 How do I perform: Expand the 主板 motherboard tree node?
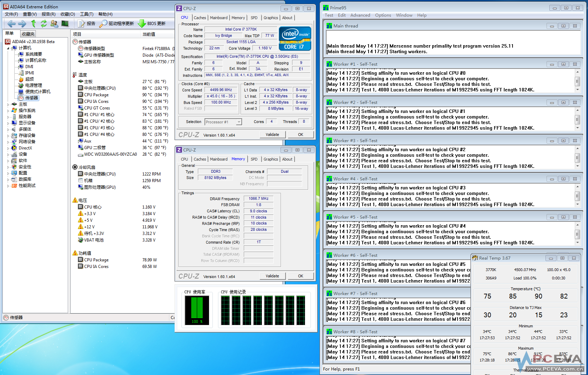pyautogui.click(x=8, y=104)
